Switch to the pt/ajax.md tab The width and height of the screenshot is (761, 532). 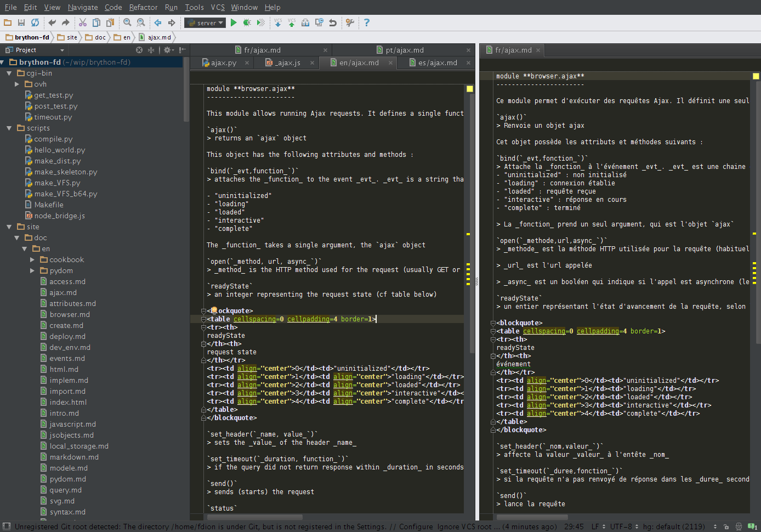point(403,49)
